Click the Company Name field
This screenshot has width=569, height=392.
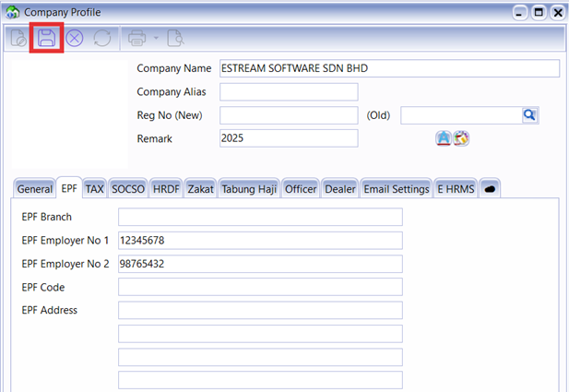pyautogui.click(x=388, y=68)
